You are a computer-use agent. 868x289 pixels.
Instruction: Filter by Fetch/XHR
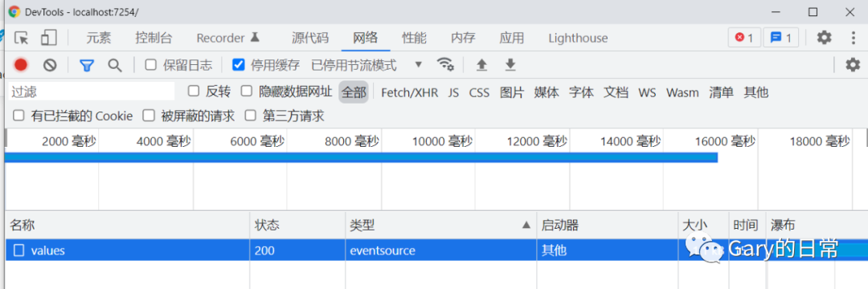409,92
